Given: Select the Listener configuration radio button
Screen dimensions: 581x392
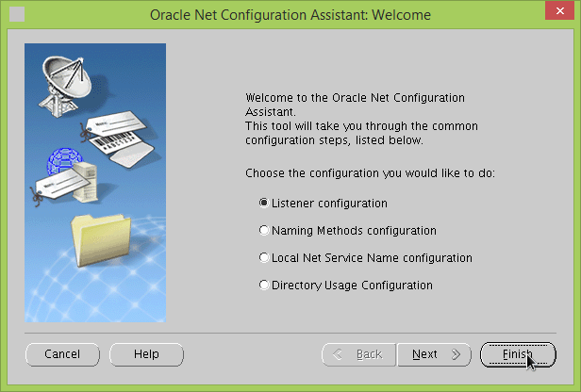Looking at the screenshot, I should coord(263,203).
